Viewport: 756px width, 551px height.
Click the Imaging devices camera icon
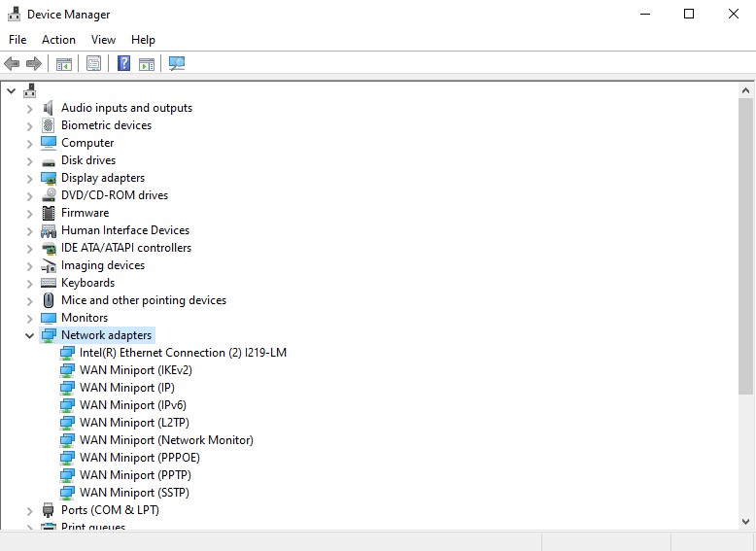click(x=49, y=265)
